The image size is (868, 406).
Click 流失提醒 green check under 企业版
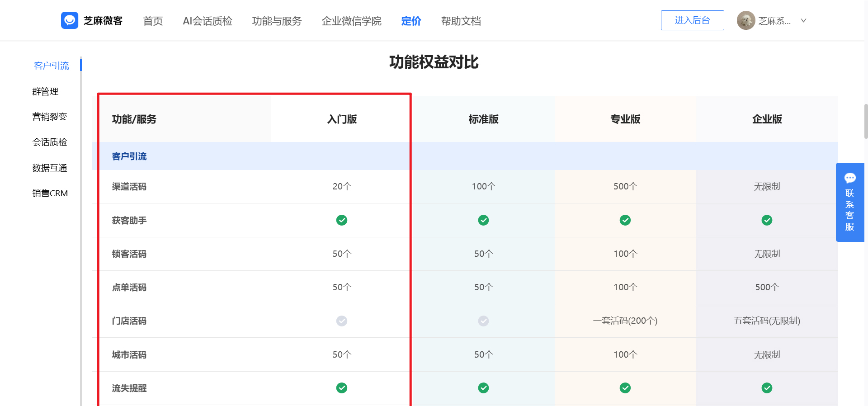767,388
